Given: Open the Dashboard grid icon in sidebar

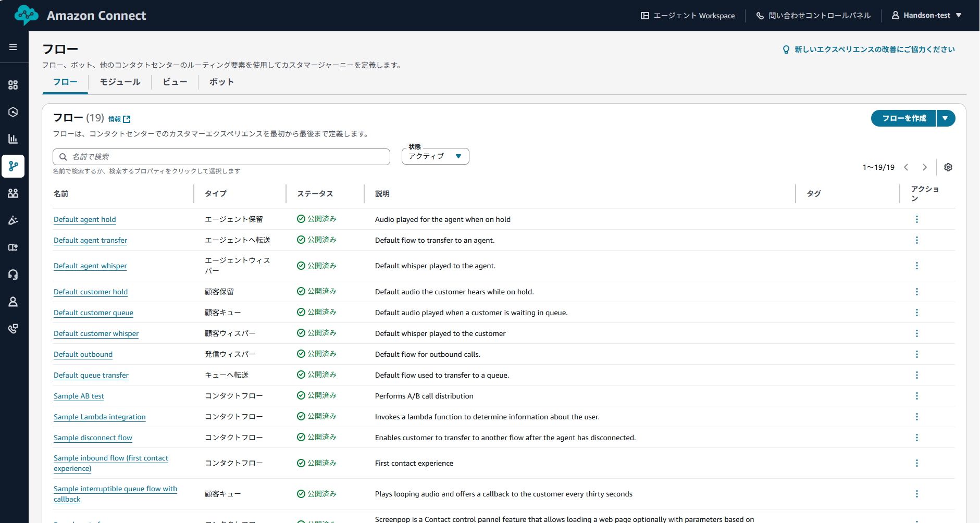Looking at the screenshot, I should click(x=14, y=84).
